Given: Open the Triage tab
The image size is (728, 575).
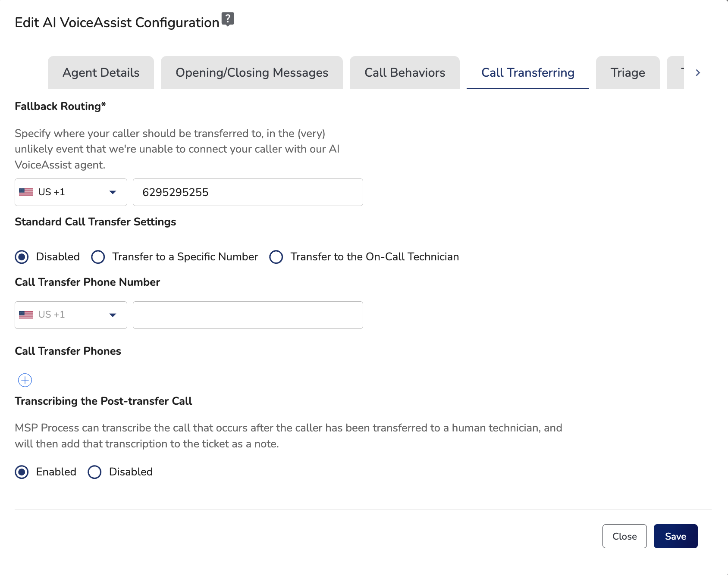Looking at the screenshot, I should pyautogui.click(x=628, y=72).
